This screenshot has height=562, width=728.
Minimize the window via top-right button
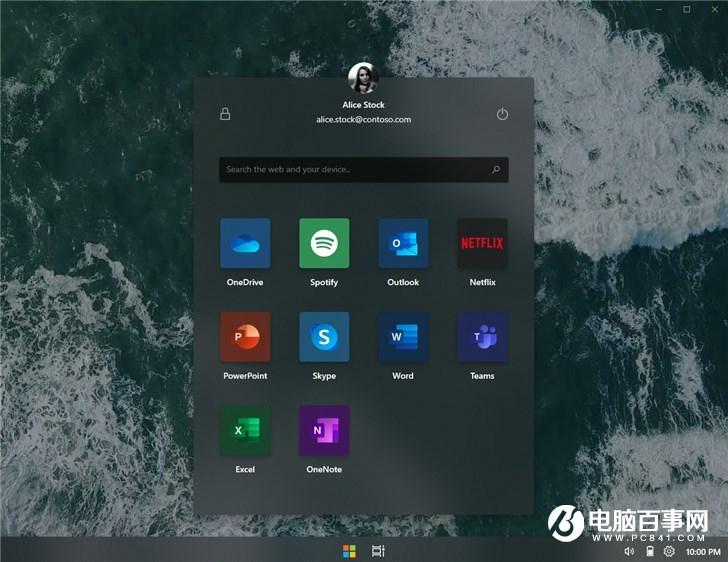tap(659, 9)
